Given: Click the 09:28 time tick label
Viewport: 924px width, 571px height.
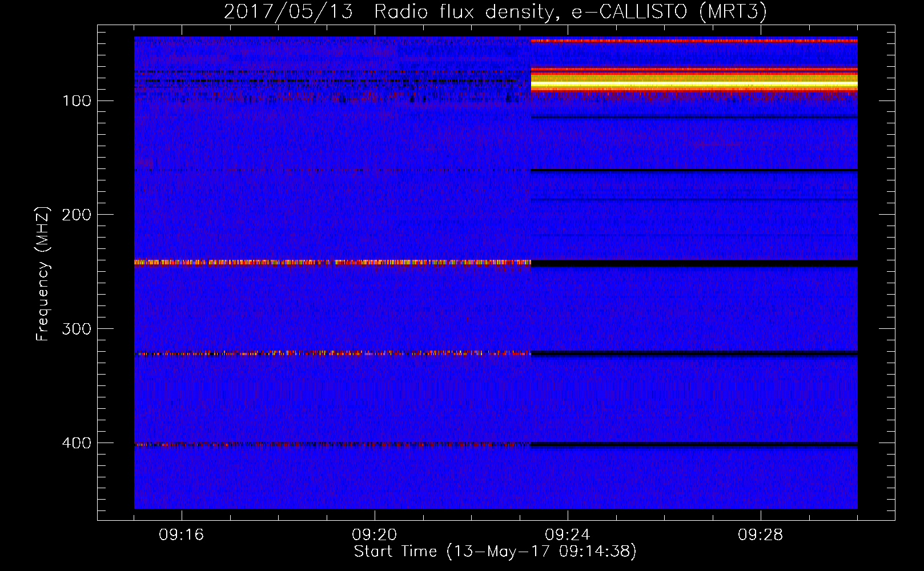Looking at the screenshot, I should [x=761, y=535].
